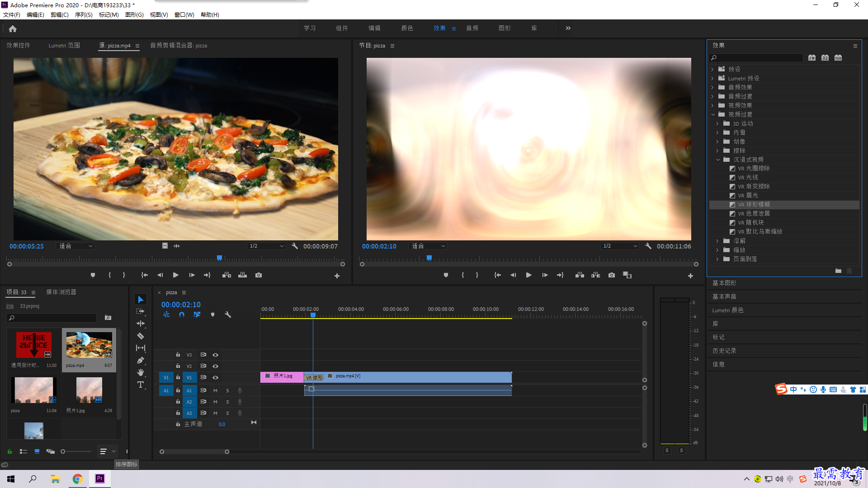Adjust project thumbnail size slider

[x=63, y=451]
